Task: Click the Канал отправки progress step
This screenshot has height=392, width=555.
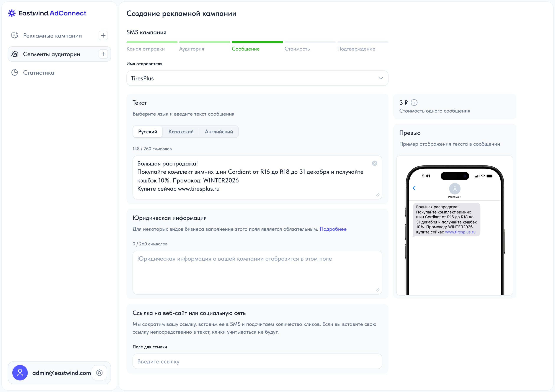Action: point(145,49)
